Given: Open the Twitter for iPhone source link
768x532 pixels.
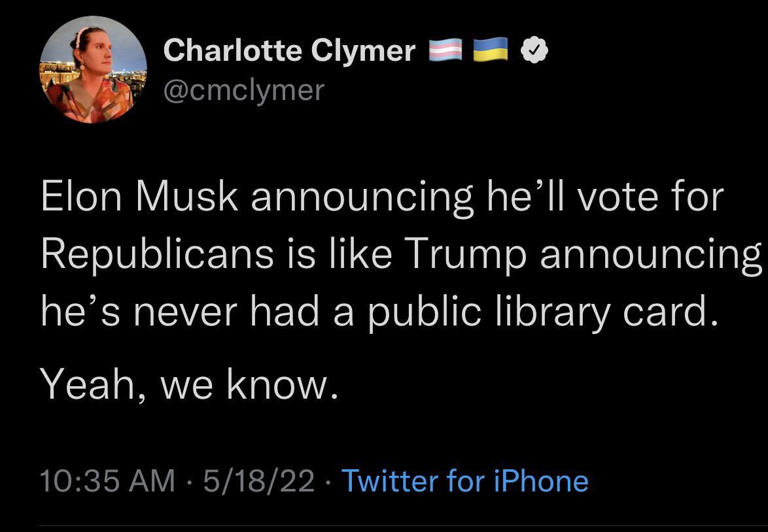Looking at the screenshot, I should coord(464,481).
